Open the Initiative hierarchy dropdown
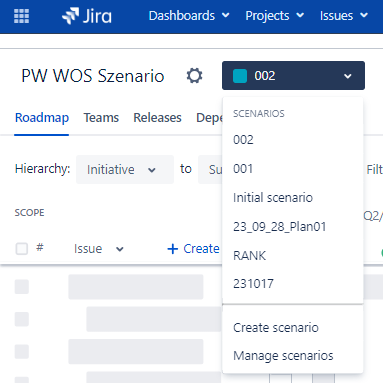Screen dimensions: 383x383 click(x=125, y=169)
